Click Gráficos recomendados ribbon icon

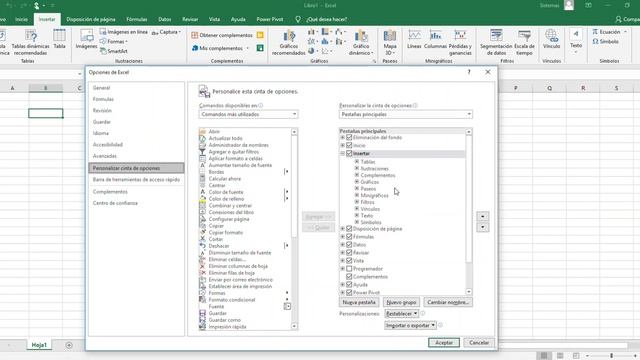pyautogui.click(x=289, y=42)
